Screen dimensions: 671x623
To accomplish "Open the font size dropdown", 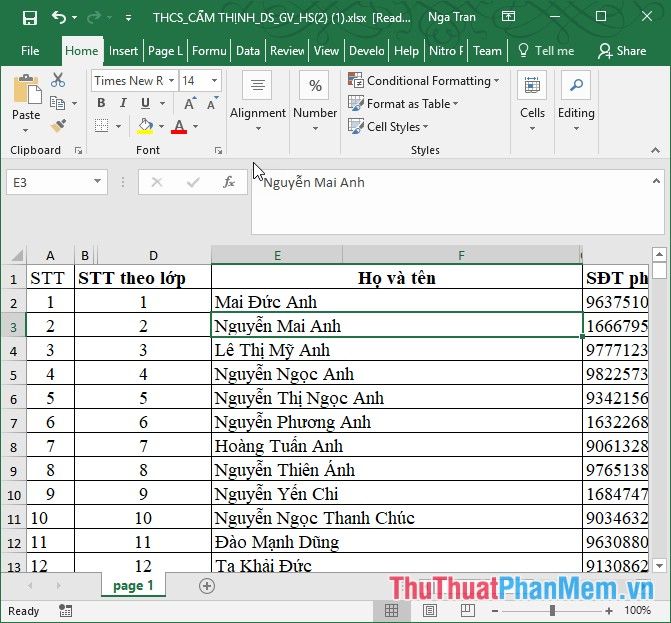I will coord(214,80).
